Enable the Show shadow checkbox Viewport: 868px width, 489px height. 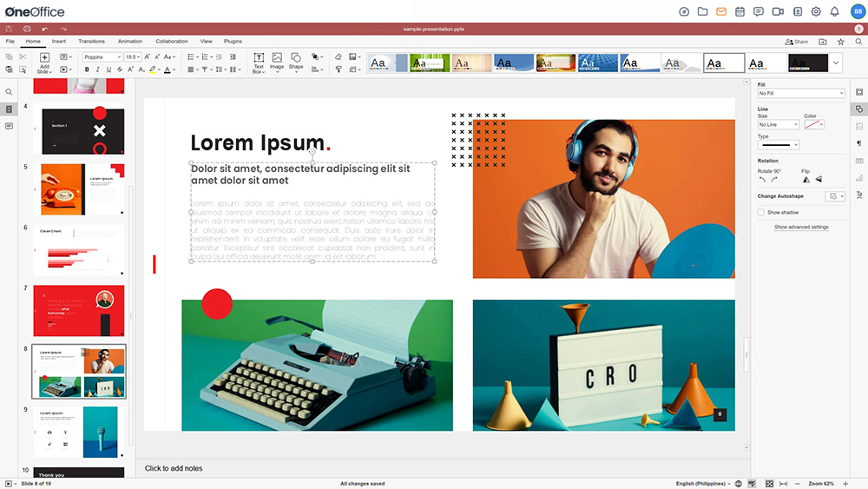pos(761,212)
